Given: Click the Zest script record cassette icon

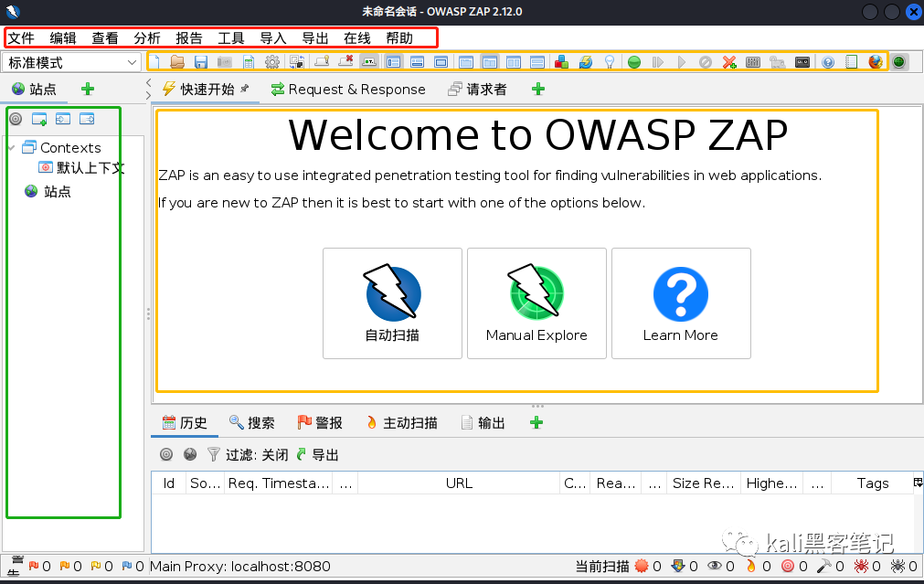Looking at the screenshot, I should (x=802, y=62).
